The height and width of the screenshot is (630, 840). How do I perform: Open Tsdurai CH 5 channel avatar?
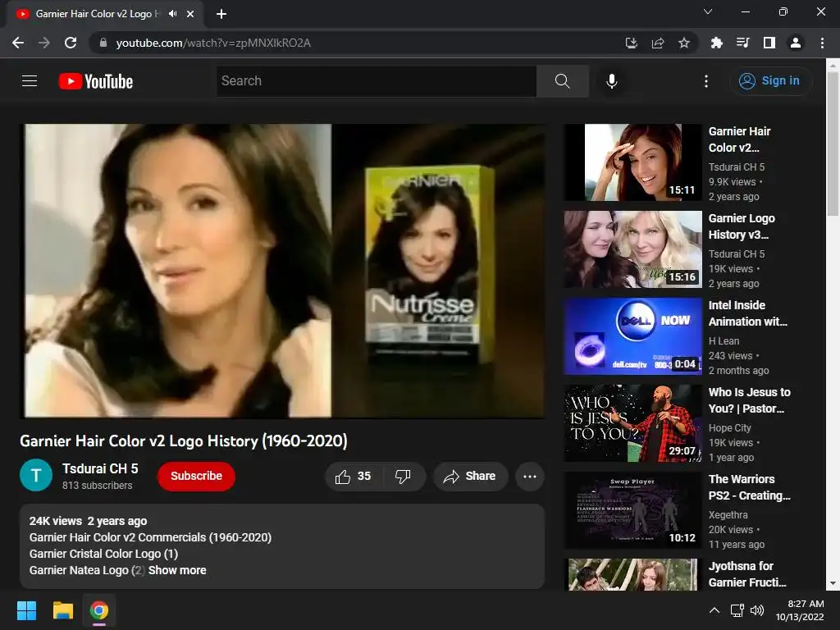[x=36, y=475]
